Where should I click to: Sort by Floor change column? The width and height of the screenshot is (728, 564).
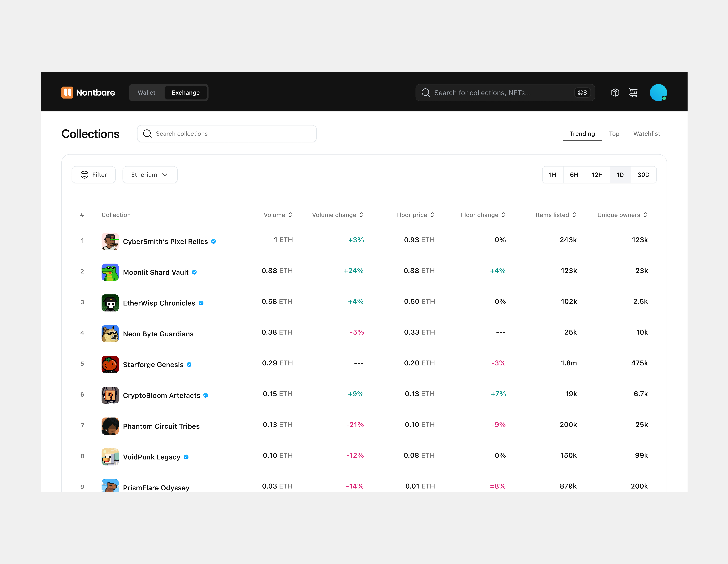tap(483, 215)
